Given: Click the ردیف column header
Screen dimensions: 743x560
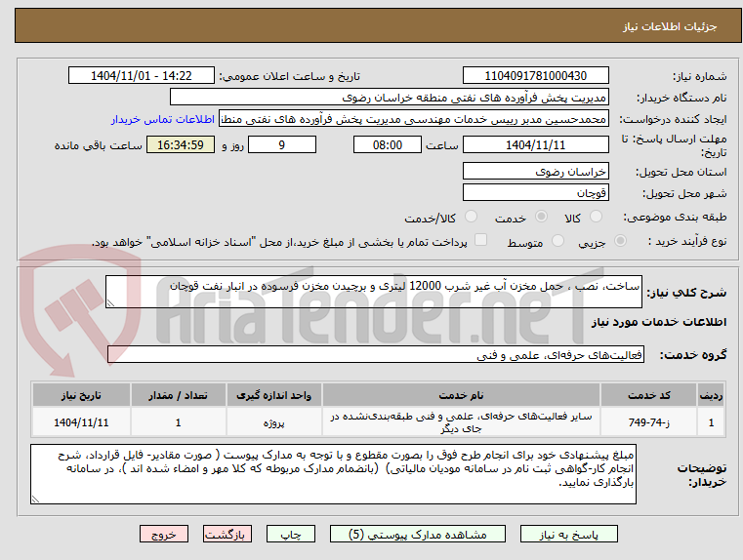Looking at the screenshot, I should point(711,395).
